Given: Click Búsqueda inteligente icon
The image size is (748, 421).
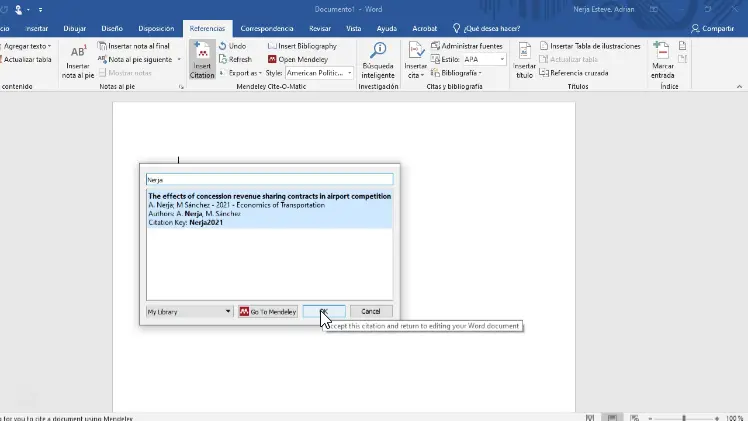Looking at the screenshot, I should [x=378, y=50].
